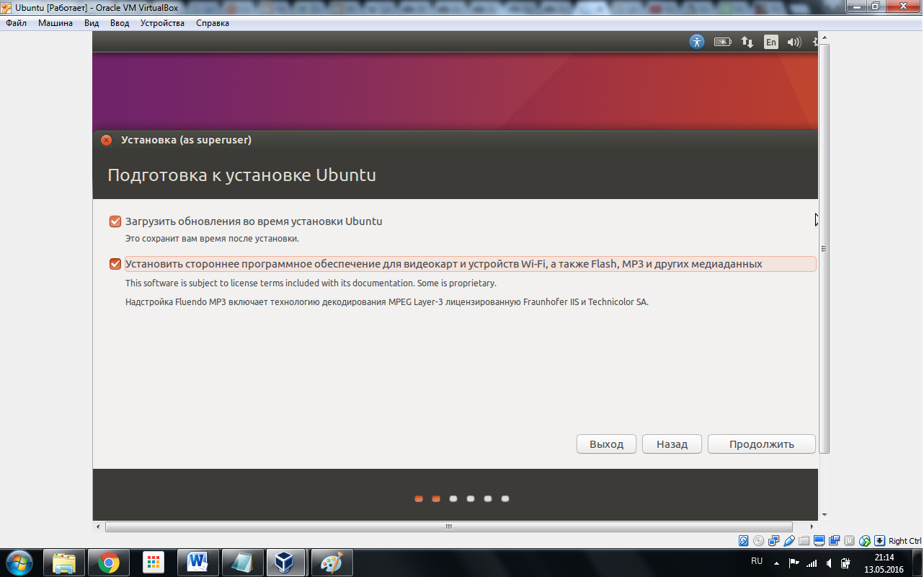
Task: Click the VM horizontal scrollbar thumb
Action: point(448,527)
